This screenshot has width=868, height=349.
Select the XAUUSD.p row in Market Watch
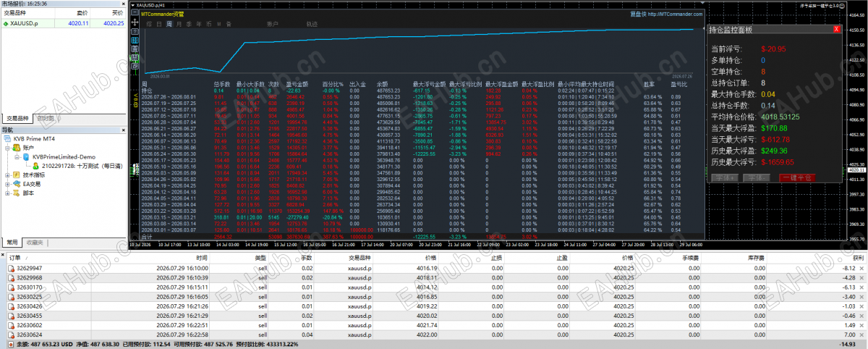[64, 23]
